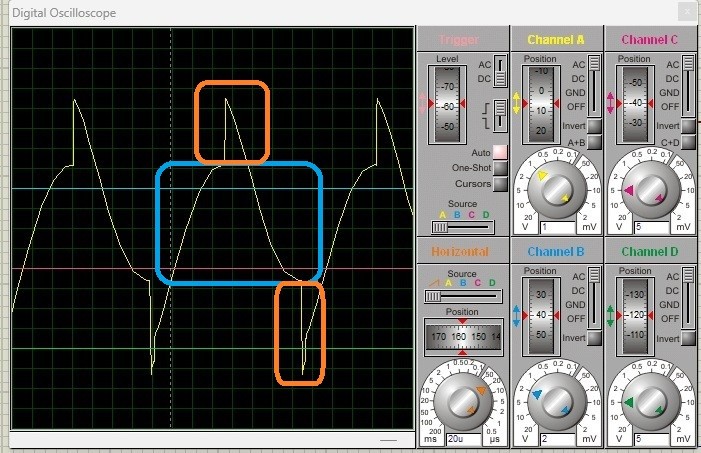This screenshot has height=453, width=701.
Task: Click the Channel D voltage scale knob
Action: (x=650, y=402)
